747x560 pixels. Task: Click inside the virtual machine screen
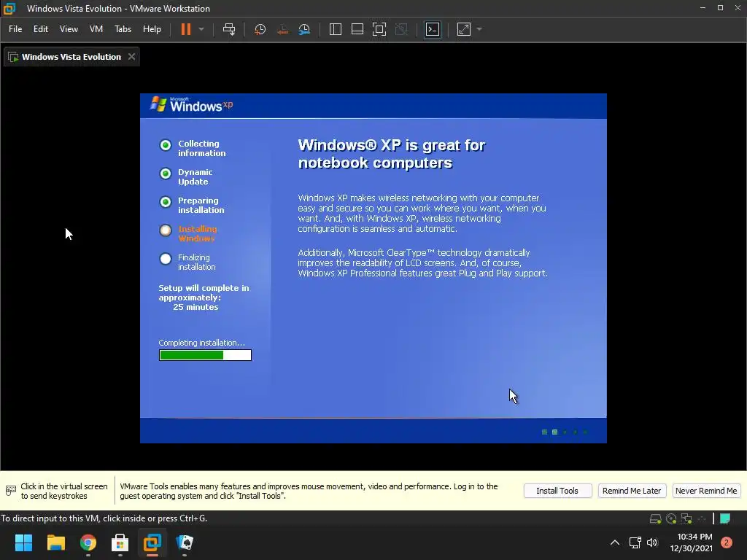coord(373,268)
